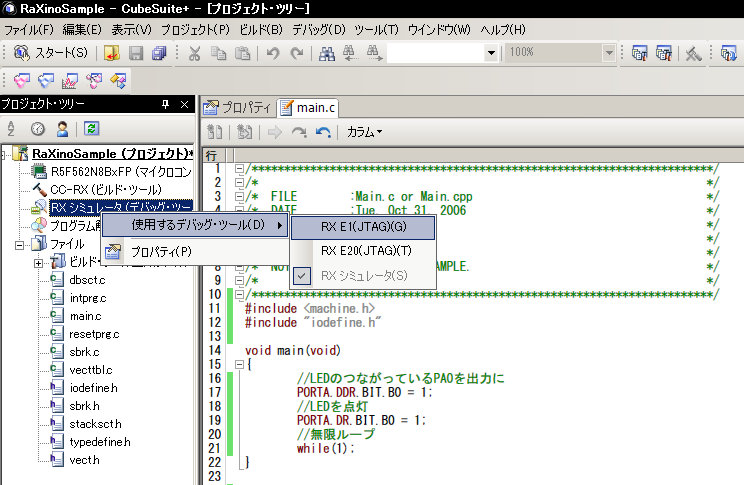744x485 pixels.
Task: Click the Download to debug tool icon
Action: point(728,53)
